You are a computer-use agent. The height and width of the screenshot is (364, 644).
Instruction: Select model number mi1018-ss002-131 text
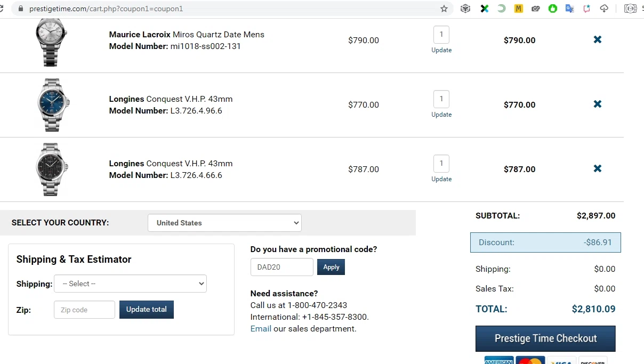point(206,46)
